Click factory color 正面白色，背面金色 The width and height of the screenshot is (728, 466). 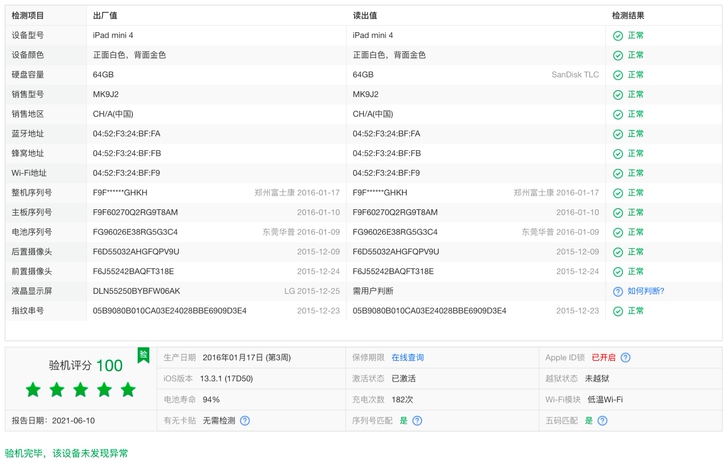pyautogui.click(x=130, y=55)
